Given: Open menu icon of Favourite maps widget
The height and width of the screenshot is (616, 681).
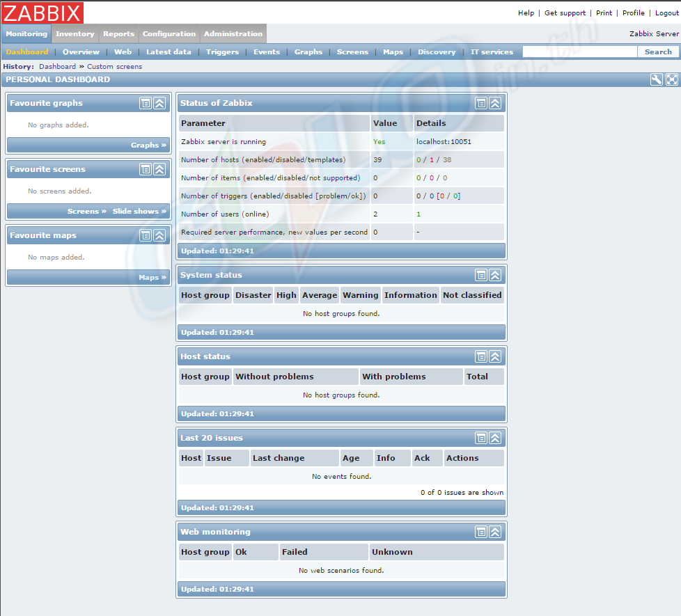Looking at the screenshot, I should (x=146, y=235).
